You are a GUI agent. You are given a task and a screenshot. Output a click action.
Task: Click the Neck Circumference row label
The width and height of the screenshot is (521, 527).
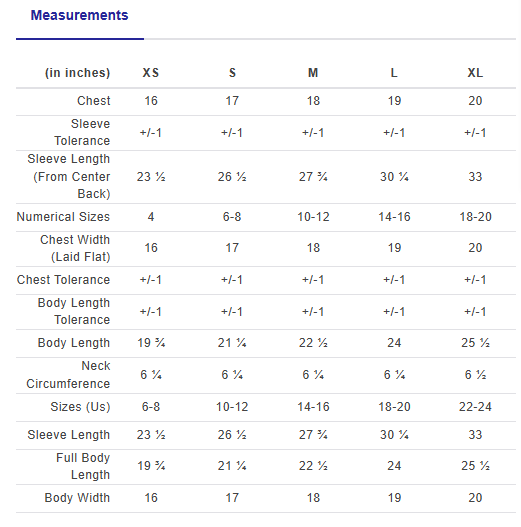tap(68, 375)
